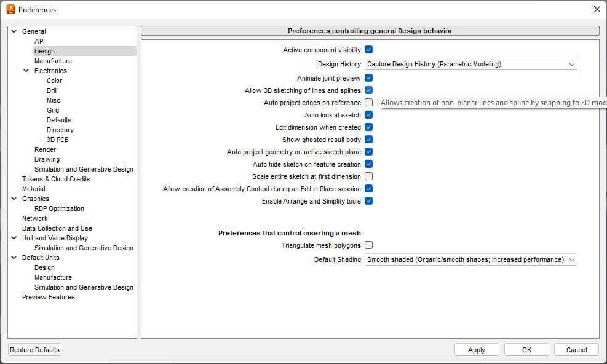Uncheck Animate joint preview
This screenshot has width=607, height=364.
369,78
